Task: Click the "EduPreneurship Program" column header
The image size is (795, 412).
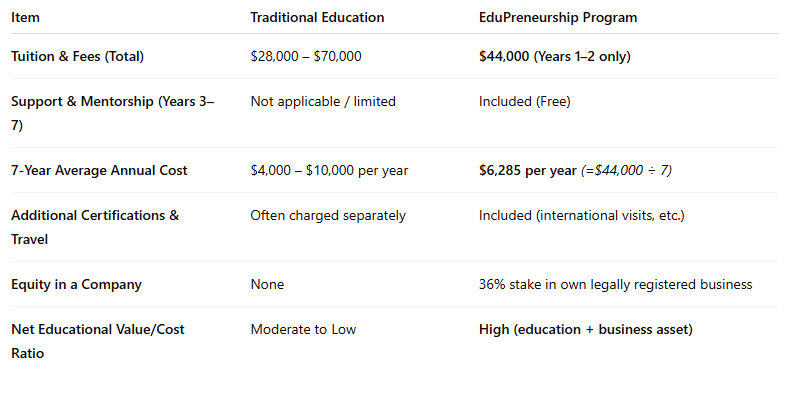Action: pyautogui.click(x=557, y=18)
